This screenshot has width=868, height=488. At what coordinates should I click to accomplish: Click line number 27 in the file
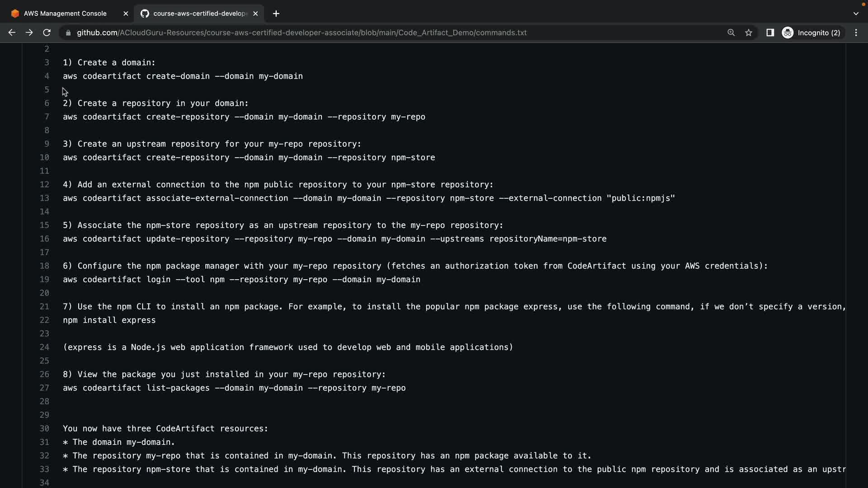44,388
